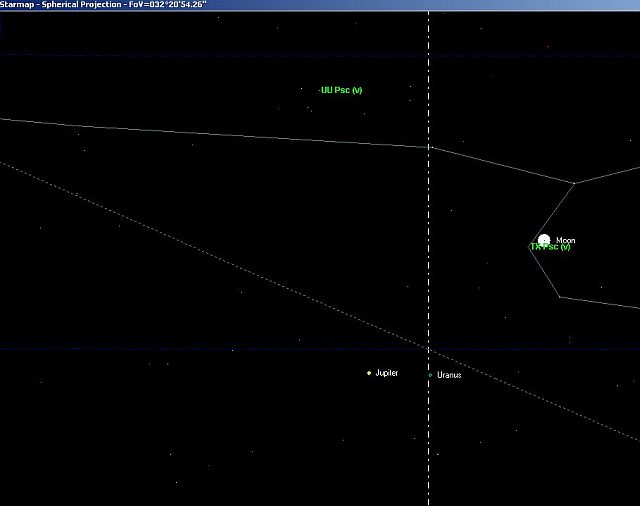Click the white vertical dashed meridian line
640x506 pixels.
tap(429, 250)
